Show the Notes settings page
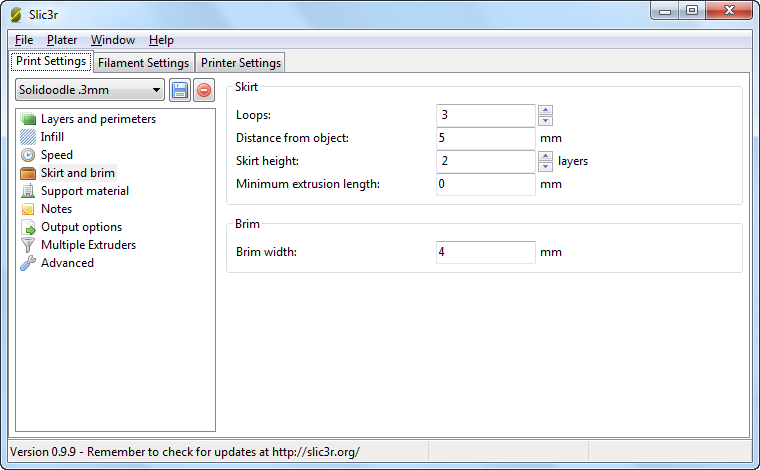 click(x=56, y=209)
